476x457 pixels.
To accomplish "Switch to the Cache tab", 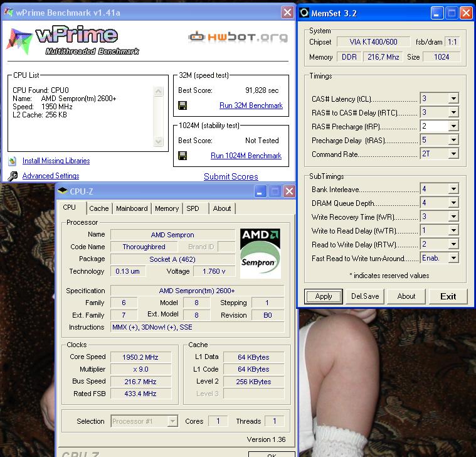I will pos(99,209).
